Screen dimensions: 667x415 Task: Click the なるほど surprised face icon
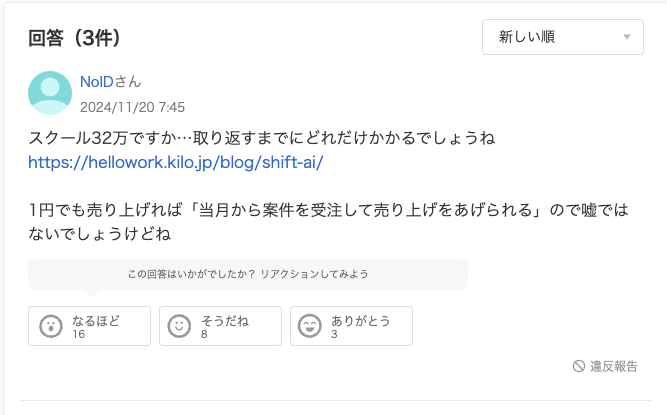click(49, 326)
